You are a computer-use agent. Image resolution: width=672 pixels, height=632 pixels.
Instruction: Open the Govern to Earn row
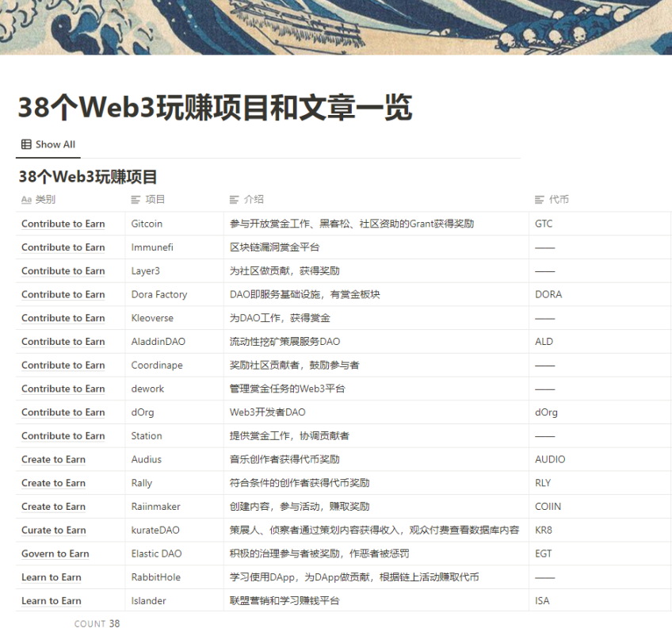point(55,554)
